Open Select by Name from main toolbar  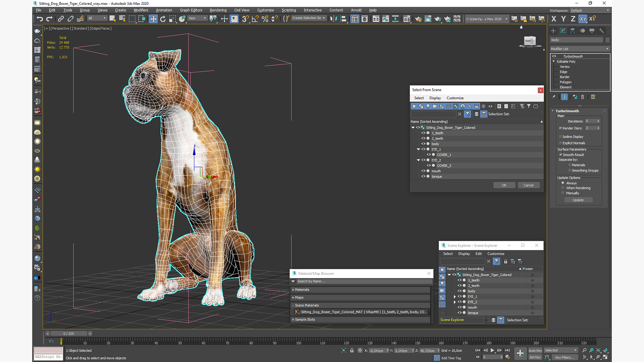tap(122, 19)
